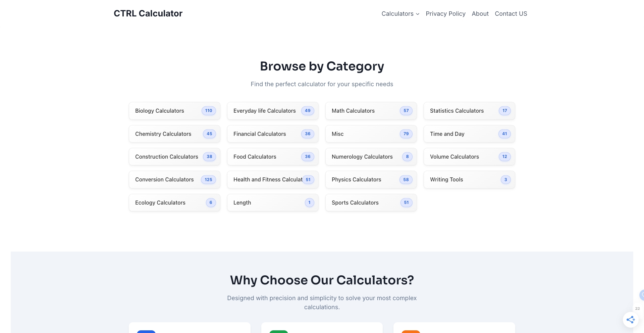Viewport: 644px width, 333px height.
Task: Click the green feature card icon
Action: (x=278, y=332)
